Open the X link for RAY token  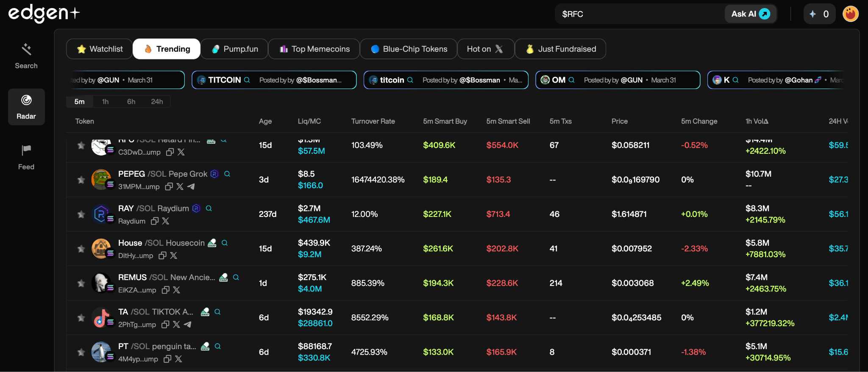click(x=166, y=221)
